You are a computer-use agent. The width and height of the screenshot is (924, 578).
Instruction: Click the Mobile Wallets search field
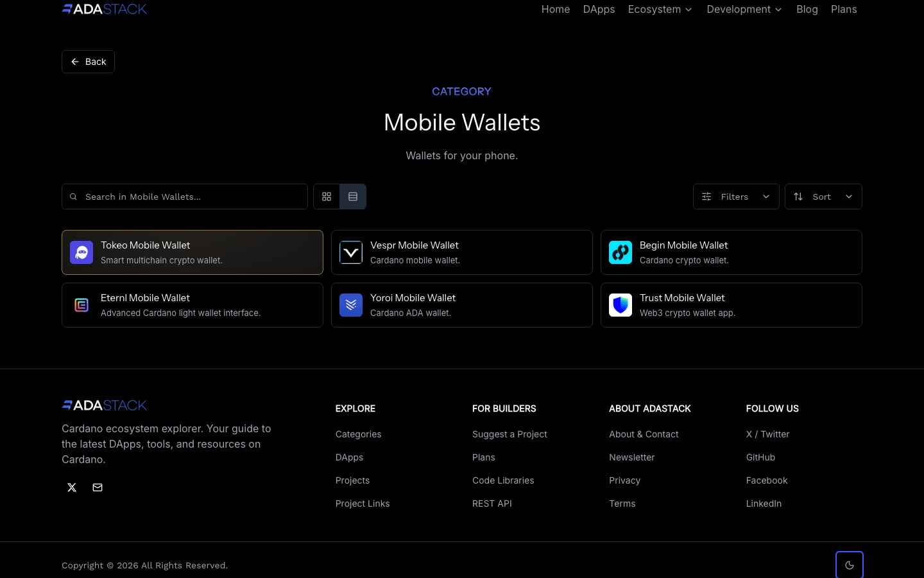185,197
